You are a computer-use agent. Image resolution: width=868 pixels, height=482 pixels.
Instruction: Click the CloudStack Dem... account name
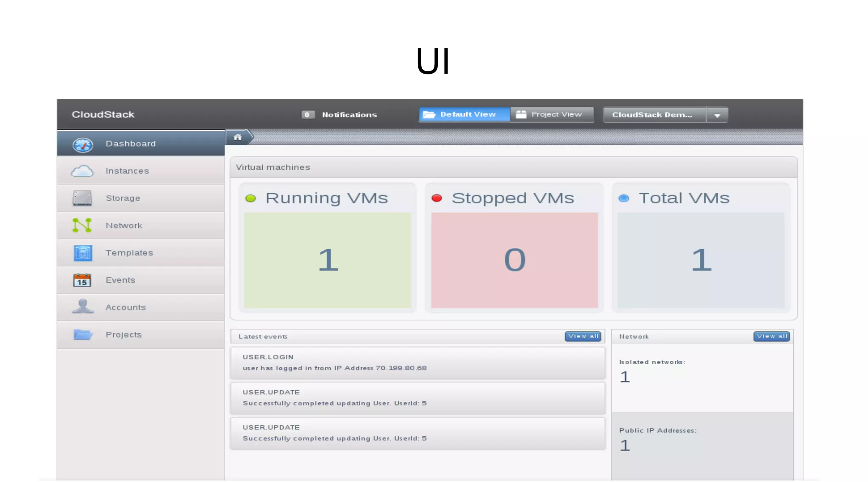654,115
